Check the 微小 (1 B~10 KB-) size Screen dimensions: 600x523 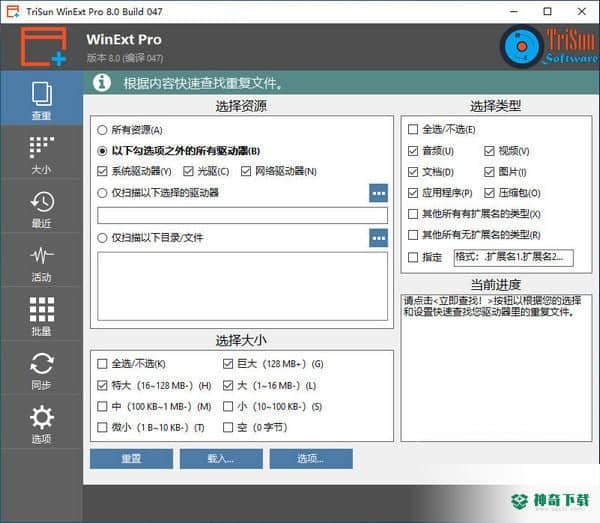pos(102,427)
